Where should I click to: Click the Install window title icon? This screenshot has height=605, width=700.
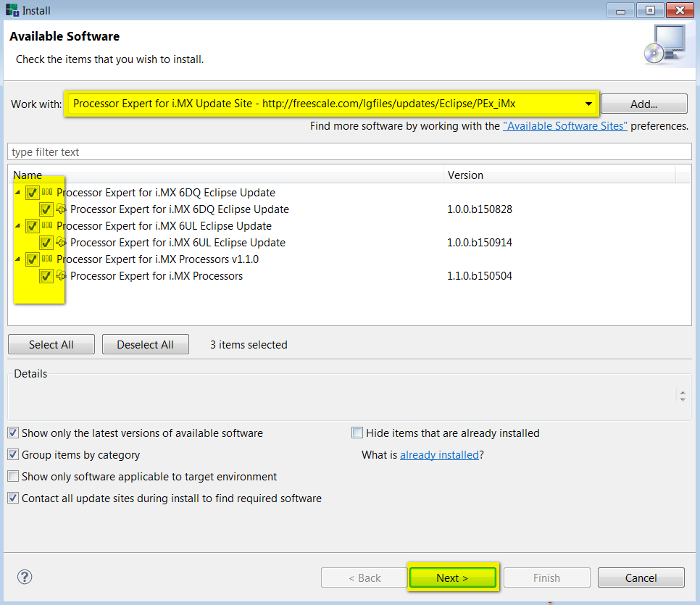tap(12, 10)
